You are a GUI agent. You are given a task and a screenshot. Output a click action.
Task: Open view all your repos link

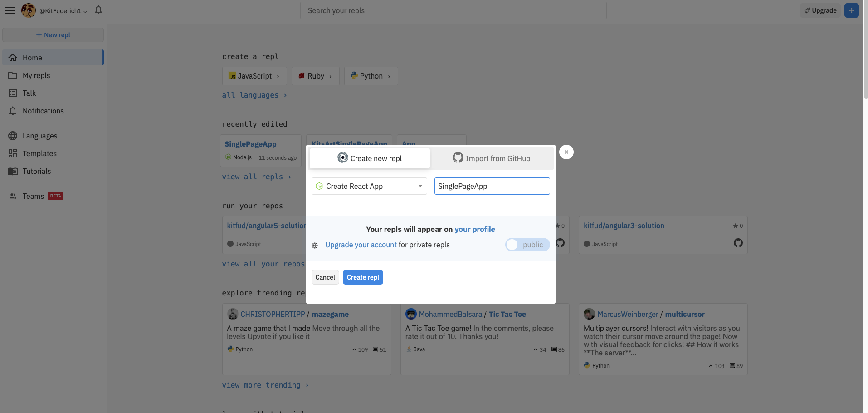[263, 264]
